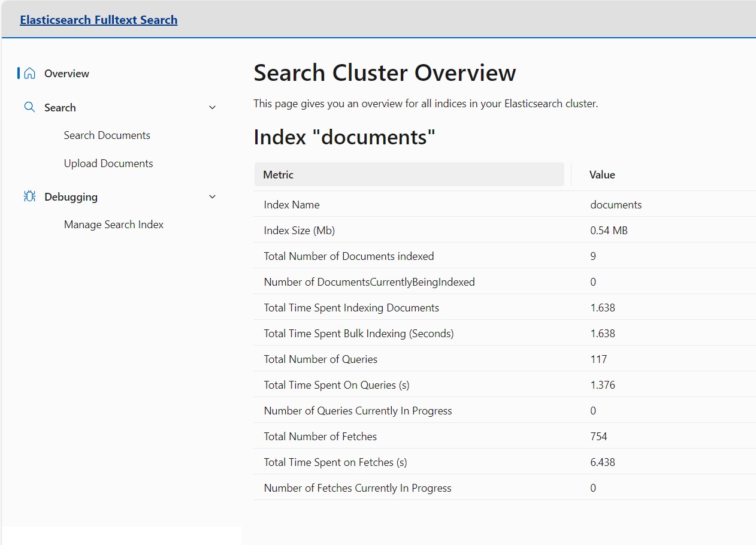Image resolution: width=756 pixels, height=545 pixels.
Task: Click the page description sentence about indices
Action: pyautogui.click(x=426, y=104)
